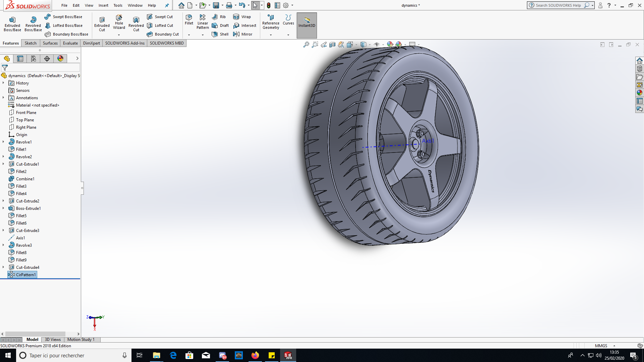Open the Insert menu
This screenshot has height=362, width=644.
tap(103, 5)
